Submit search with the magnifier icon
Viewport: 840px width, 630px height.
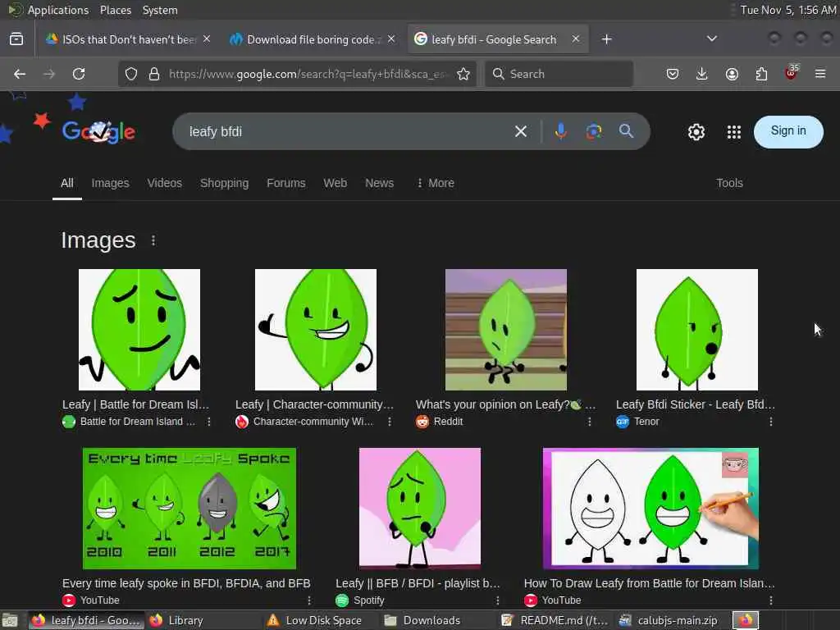pyautogui.click(x=626, y=130)
